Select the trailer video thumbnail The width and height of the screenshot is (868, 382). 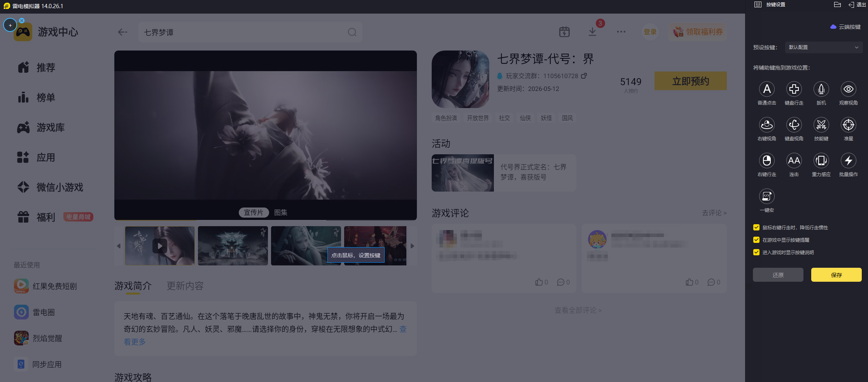pos(160,246)
